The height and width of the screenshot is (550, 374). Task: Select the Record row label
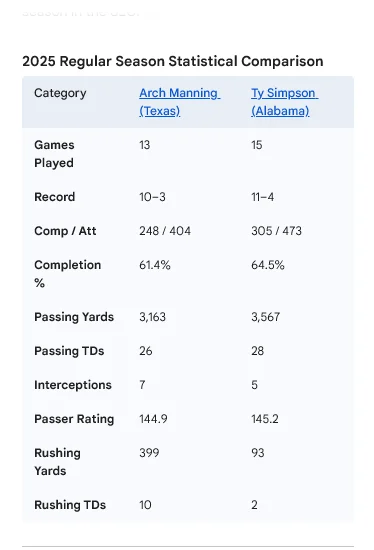coord(55,197)
